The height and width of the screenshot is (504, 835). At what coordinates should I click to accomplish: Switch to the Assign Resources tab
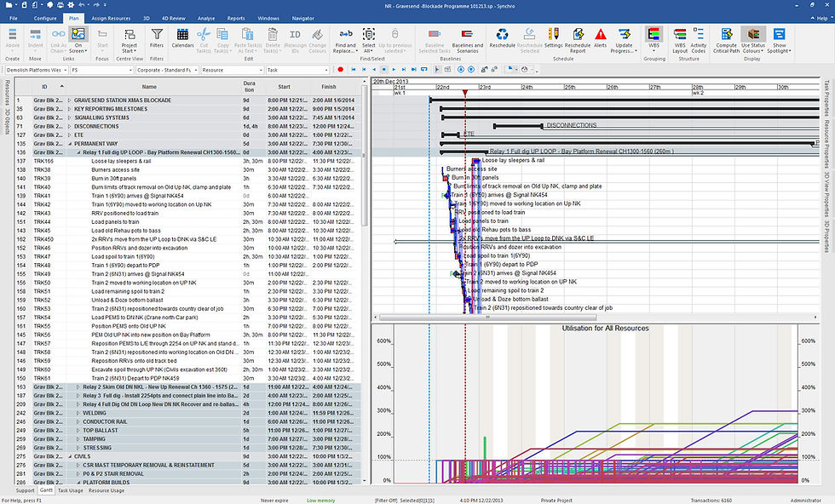[x=111, y=18]
